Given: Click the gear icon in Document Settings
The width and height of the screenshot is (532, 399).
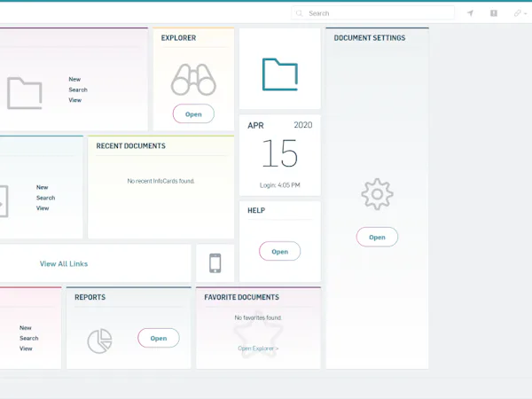Looking at the screenshot, I should (x=377, y=194).
